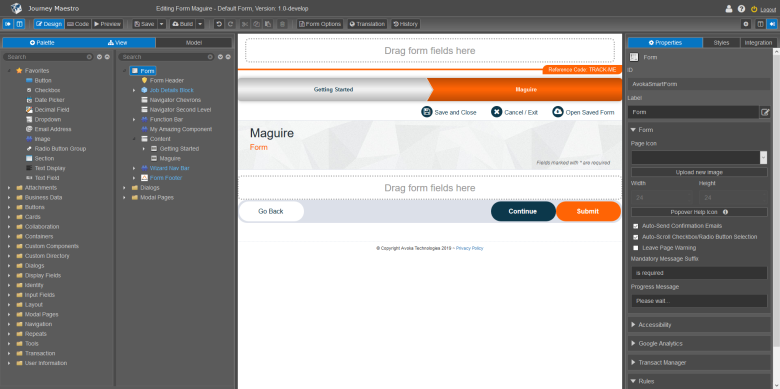Toggle Auto-Send Confirmation Emails checkbox
The width and height of the screenshot is (780, 389).
(x=635, y=226)
